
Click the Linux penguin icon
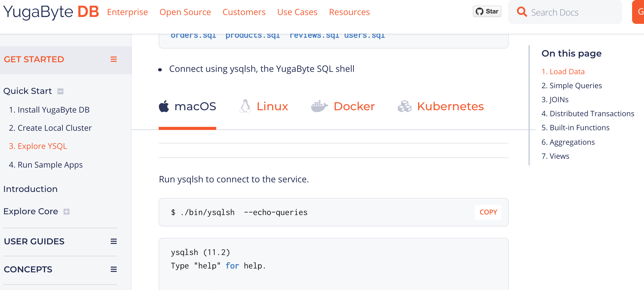(x=245, y=106)
